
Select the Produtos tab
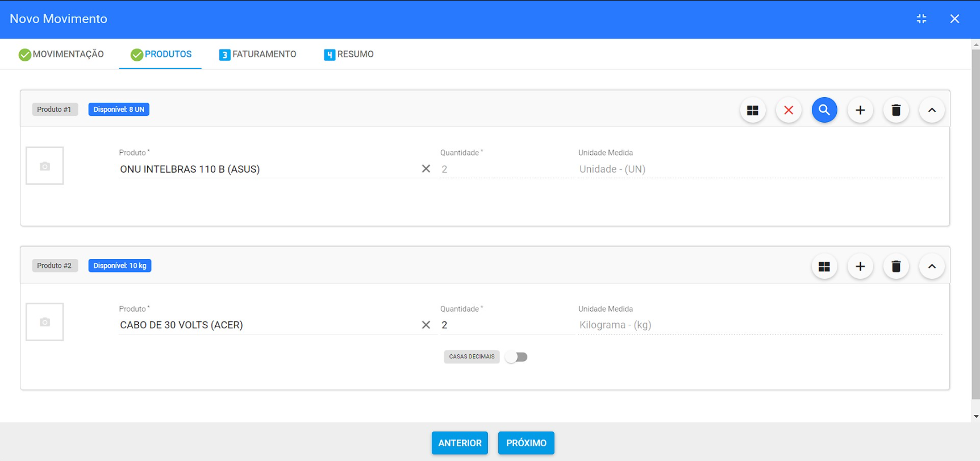(x=161, y=55)
